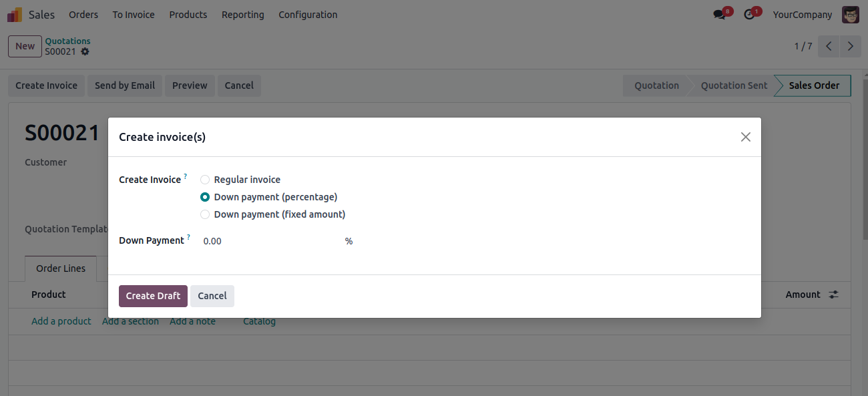
Task: Open the Sales app home icon
Action: [x=15, y=14]
